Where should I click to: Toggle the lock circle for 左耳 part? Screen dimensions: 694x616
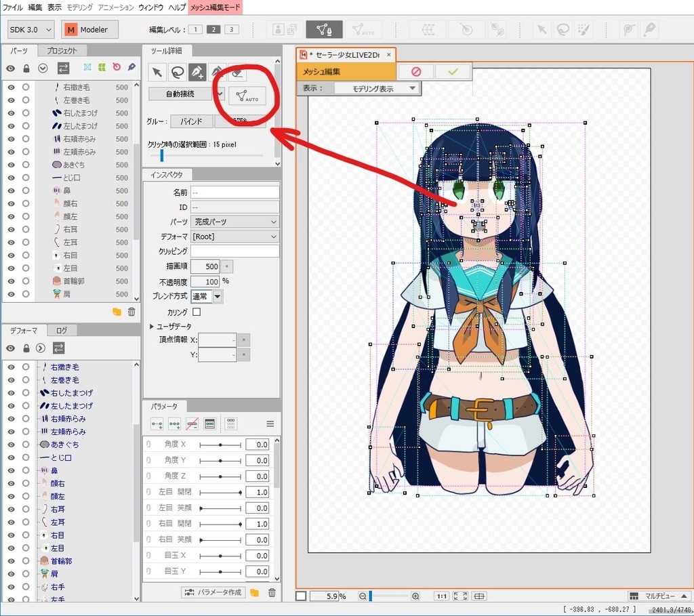coord(26,242)
